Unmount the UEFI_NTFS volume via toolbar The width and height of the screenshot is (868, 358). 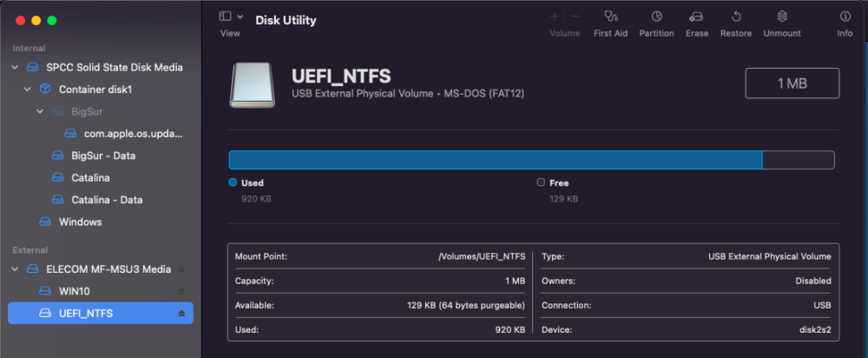(x=782, y=23)
